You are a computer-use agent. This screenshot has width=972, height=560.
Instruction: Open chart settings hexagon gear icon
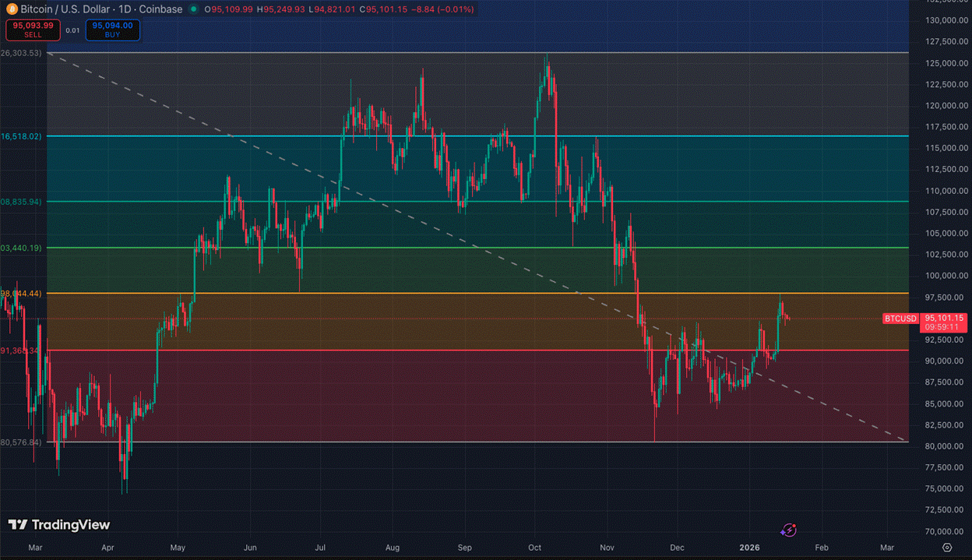coord(947,548)
